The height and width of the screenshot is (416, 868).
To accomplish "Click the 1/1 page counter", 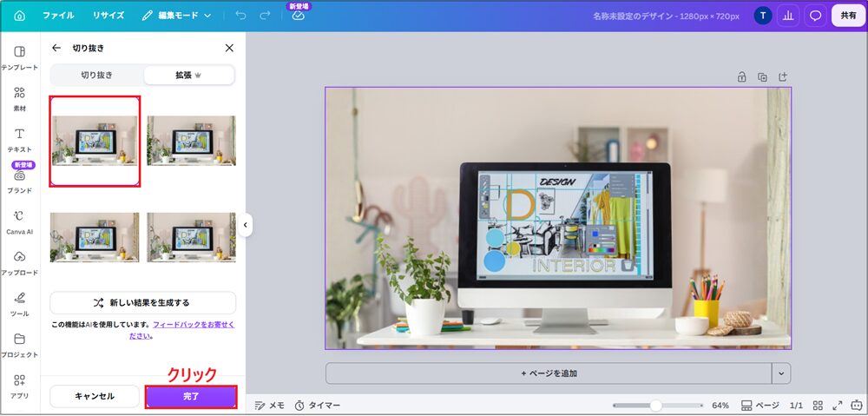I will (796, 406).
